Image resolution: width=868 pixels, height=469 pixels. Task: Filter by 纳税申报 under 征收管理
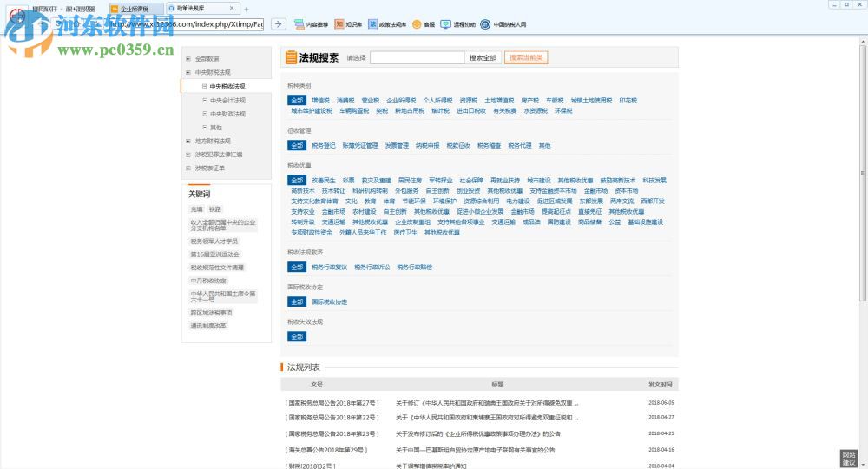click(427, 146)
